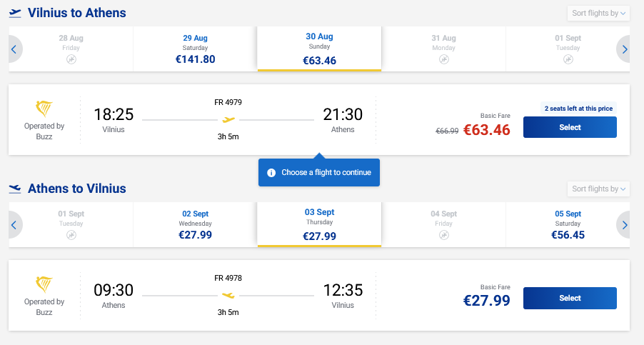644x345 pixels.
Task: Switch to the 02 Sept Wednesday return date
Action: [x=195, y=225]
